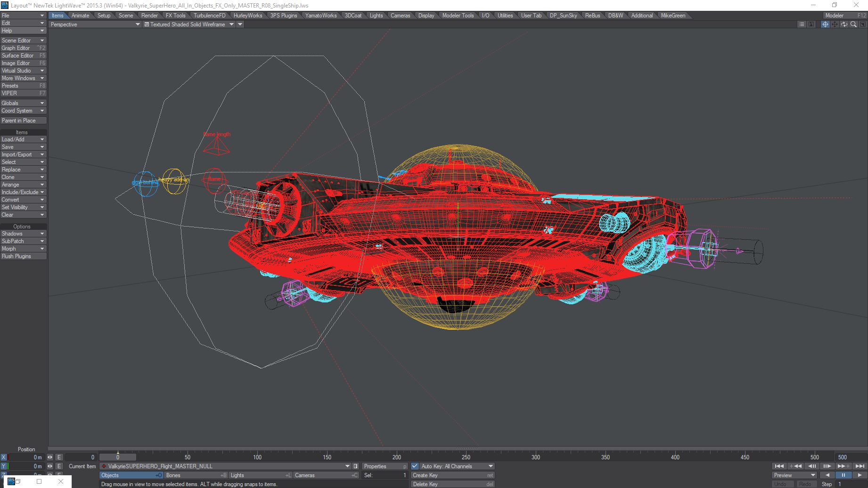Viewport: 868px width, 488px height.
Task: Click the viewport maximize toggle icon
Action: pyautogui.click(x=862, y=24)
